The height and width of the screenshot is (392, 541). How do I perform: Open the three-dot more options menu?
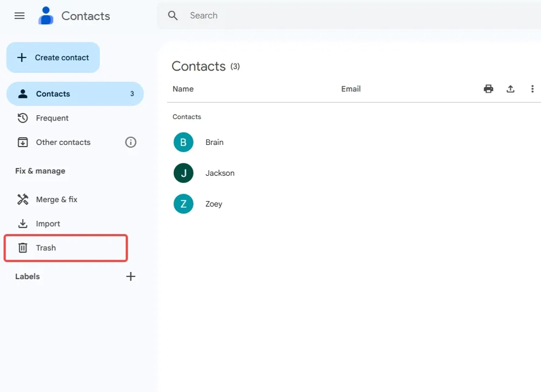click(532, 89)
